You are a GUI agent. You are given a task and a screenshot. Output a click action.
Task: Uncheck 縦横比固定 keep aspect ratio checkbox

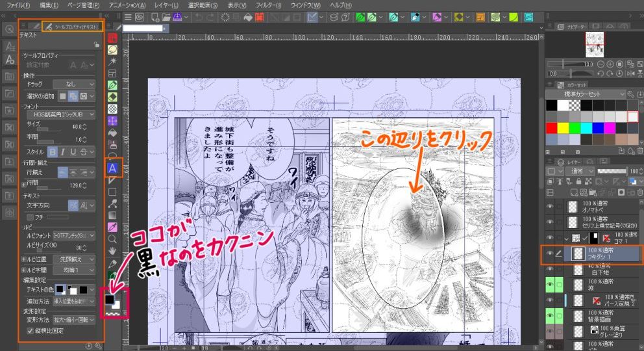pyautogui.click(x=30, y=330)
